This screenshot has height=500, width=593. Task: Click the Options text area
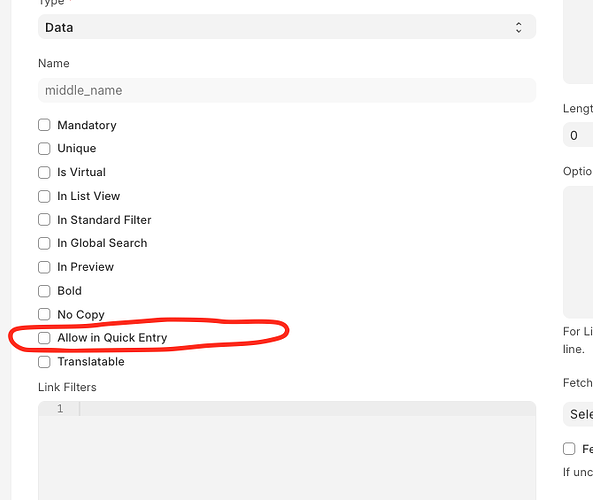point(578,252)
